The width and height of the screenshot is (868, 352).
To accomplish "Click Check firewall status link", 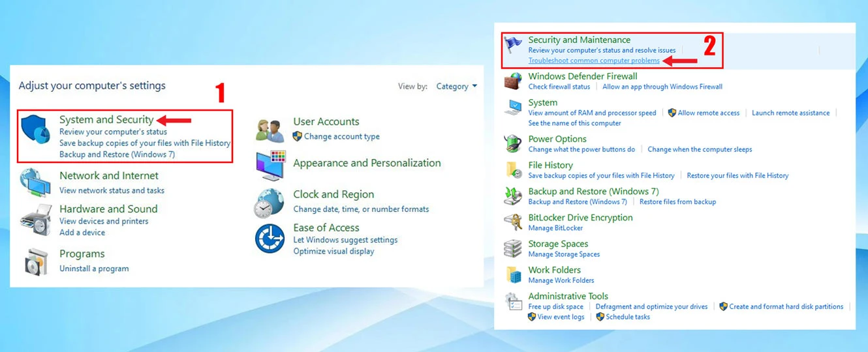I will pyautogui.click(x=559, y=87).
